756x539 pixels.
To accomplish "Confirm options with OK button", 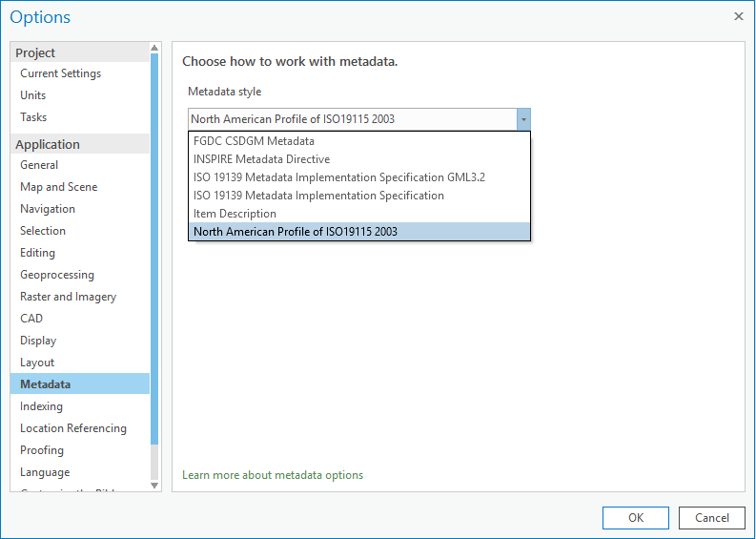I will (636, 518).
